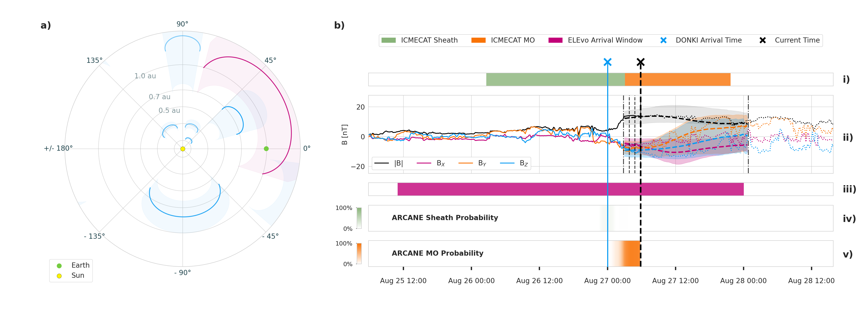Click the Aug 27 00:00 axis tick label
Viewport: 868px width, 310px height.
point(607,281)
